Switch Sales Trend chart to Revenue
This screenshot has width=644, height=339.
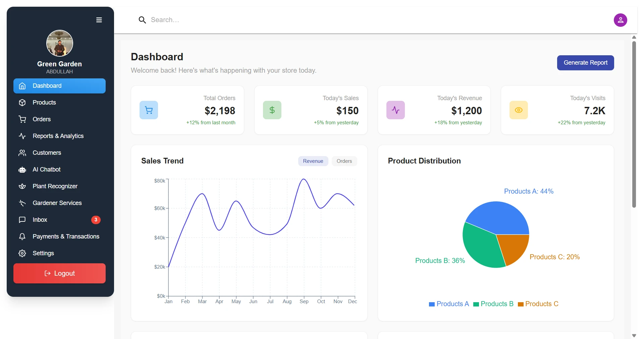(313, 161)
